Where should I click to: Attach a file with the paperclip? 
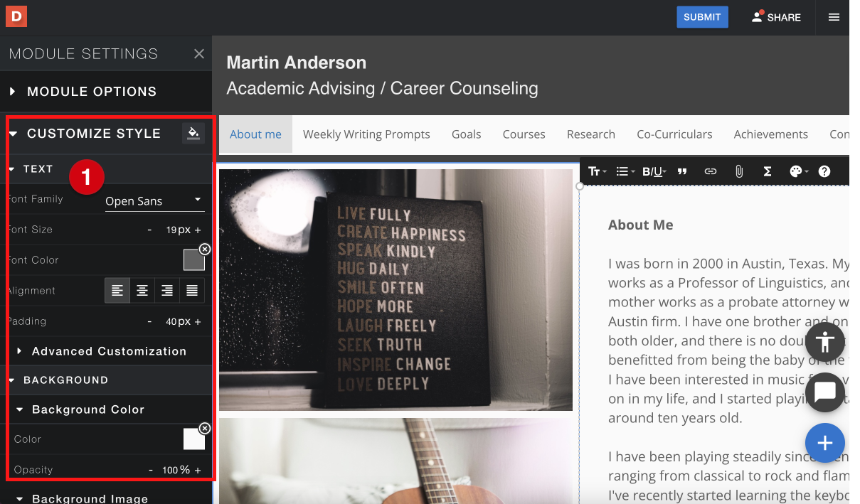click(739, 171)
